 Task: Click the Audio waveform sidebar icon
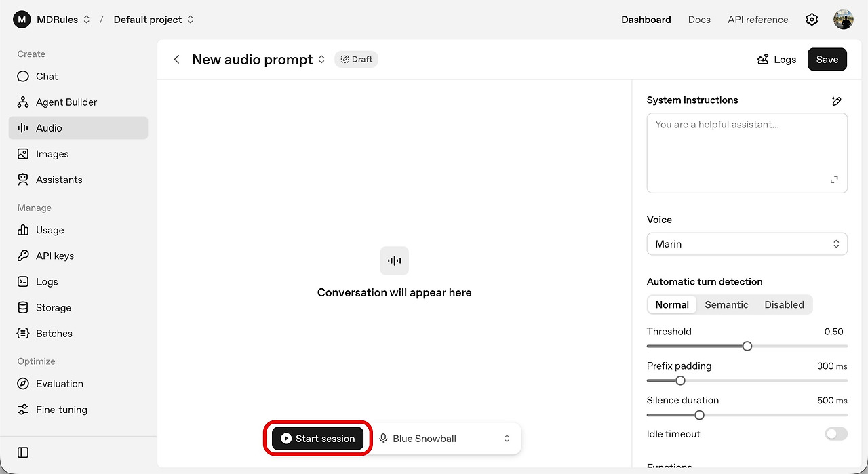click(23, 128)
